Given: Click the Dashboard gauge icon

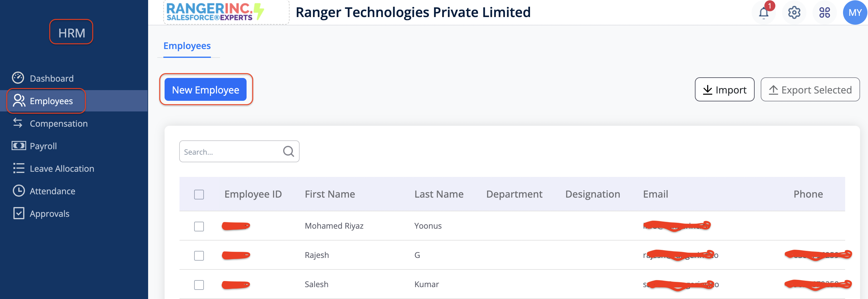Looking at the screenshot, I should [18, 78].
